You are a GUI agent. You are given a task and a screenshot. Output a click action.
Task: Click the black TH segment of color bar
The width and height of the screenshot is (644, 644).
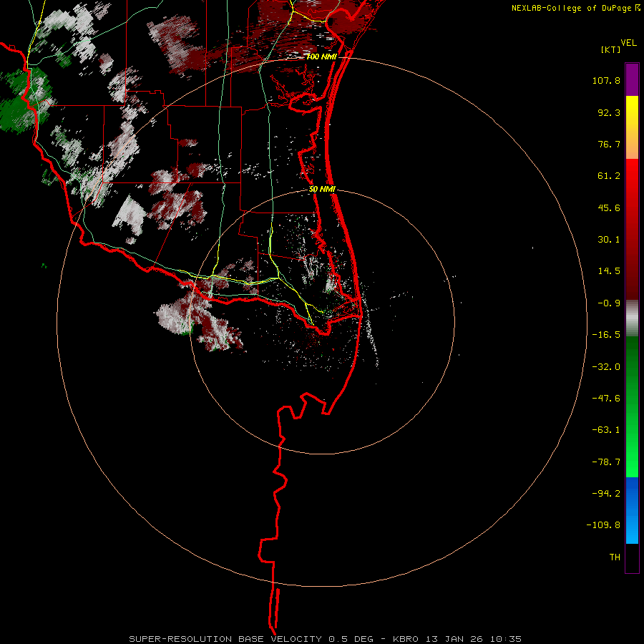(632, 558)
